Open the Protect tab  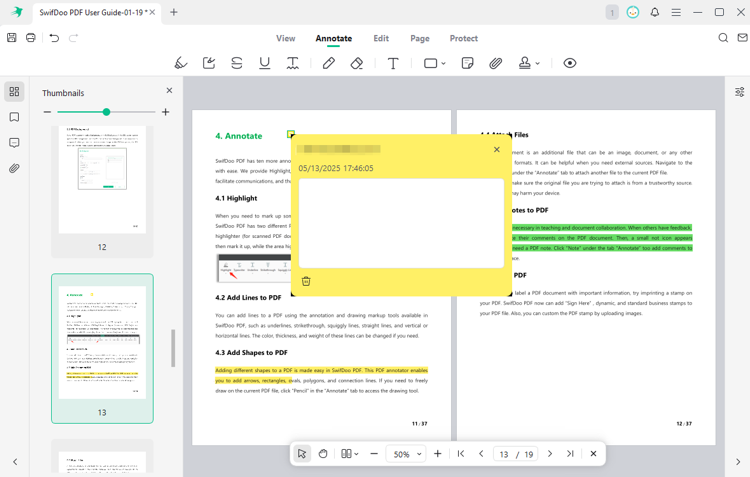point(463,38)
